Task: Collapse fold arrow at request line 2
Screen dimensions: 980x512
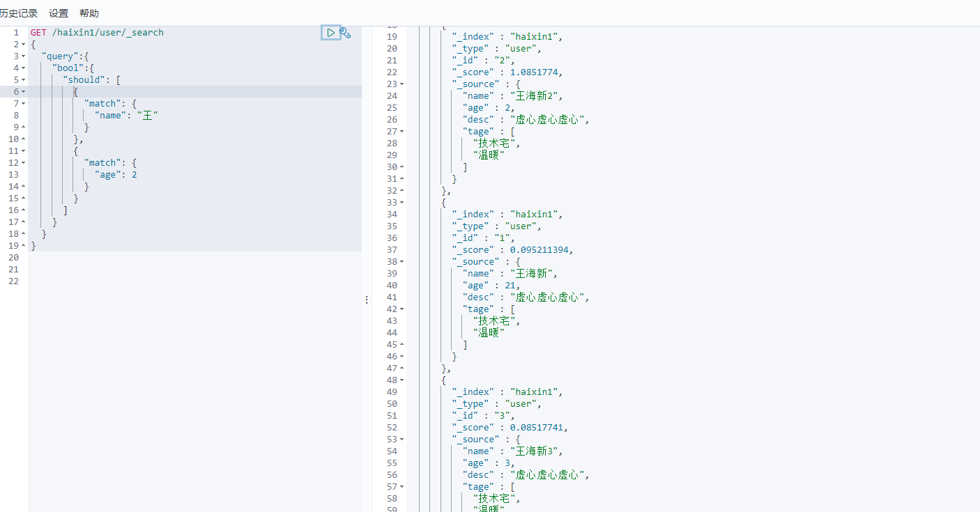Action: pyautogui.click(x=24, y=45)
